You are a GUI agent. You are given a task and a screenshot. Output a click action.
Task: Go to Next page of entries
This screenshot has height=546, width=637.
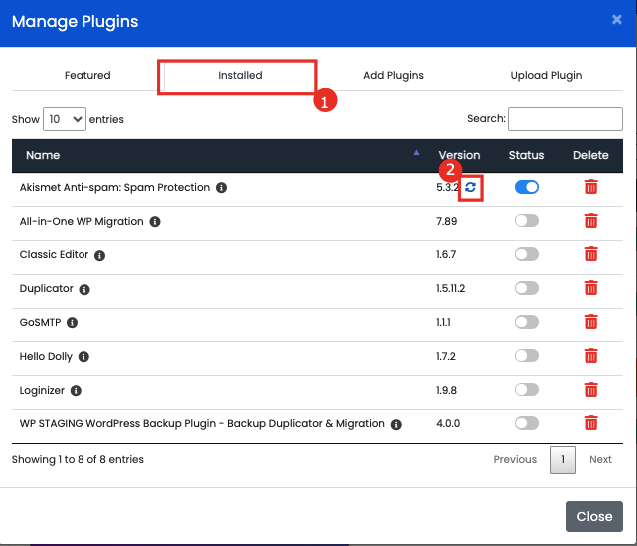pyautogui.click(x=600, y=459)
